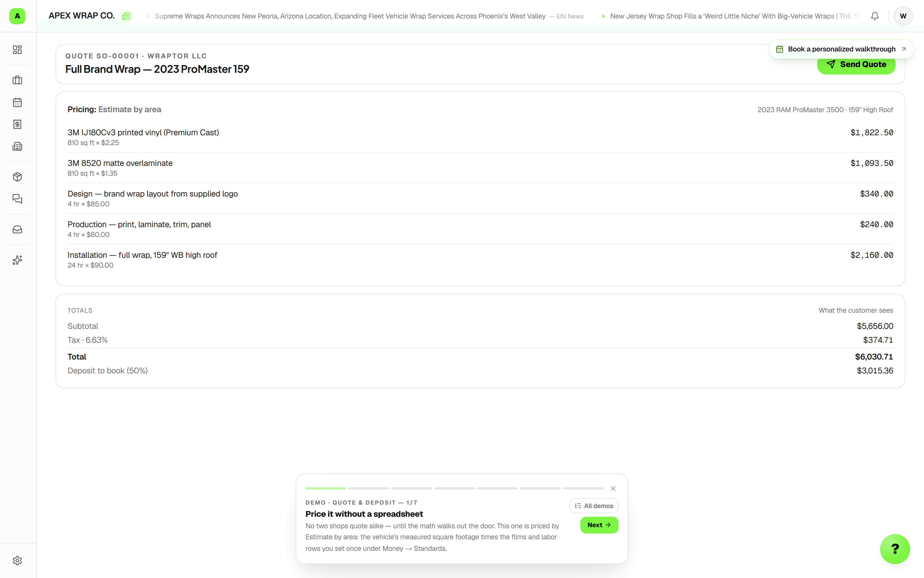Image resolution: width=924 pixels, height=578 pixels.
Task: Click the 'Estimate by area' pricing label
Action: click(130, 109)
